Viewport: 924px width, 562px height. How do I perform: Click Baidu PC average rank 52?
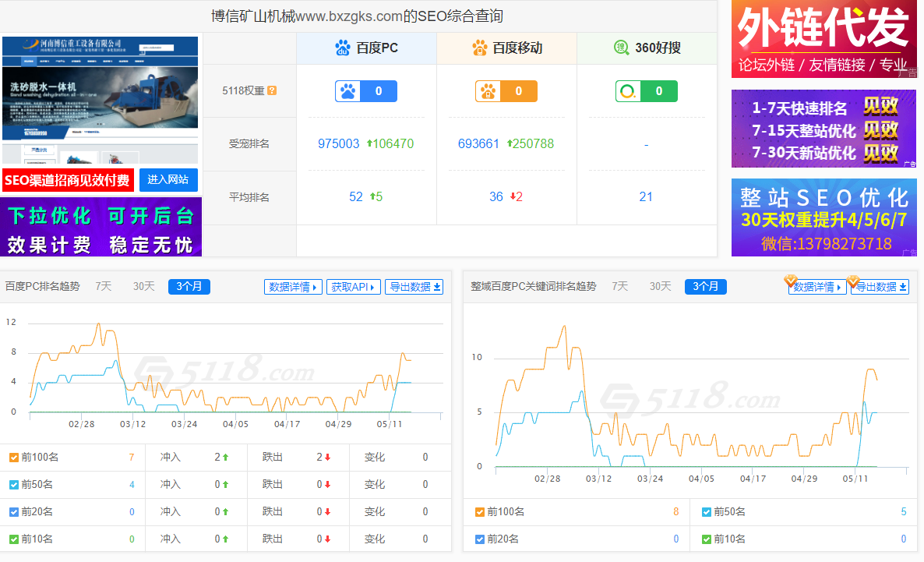coord(356,196)
